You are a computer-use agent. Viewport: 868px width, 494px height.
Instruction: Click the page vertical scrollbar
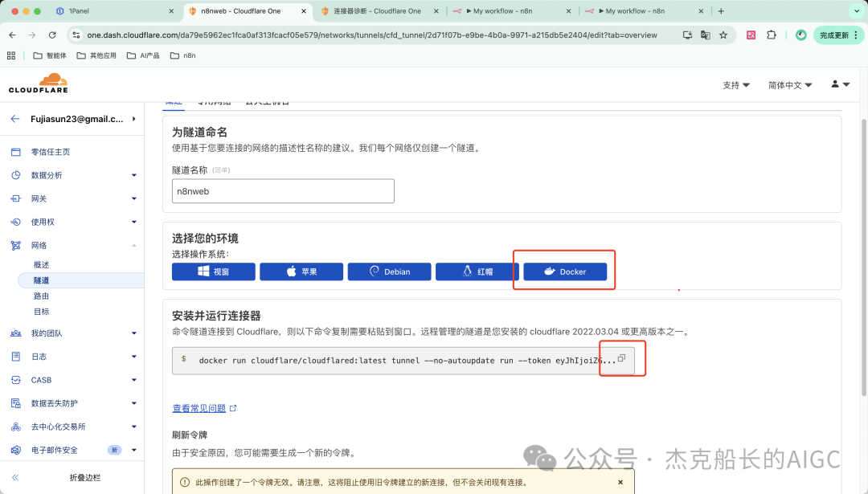863,257
